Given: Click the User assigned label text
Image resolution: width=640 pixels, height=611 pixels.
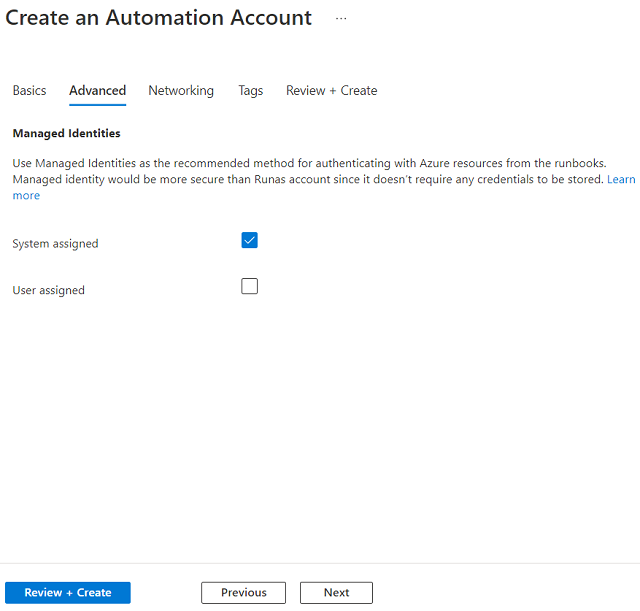Looking at the screenshot, I should point(48,290).
